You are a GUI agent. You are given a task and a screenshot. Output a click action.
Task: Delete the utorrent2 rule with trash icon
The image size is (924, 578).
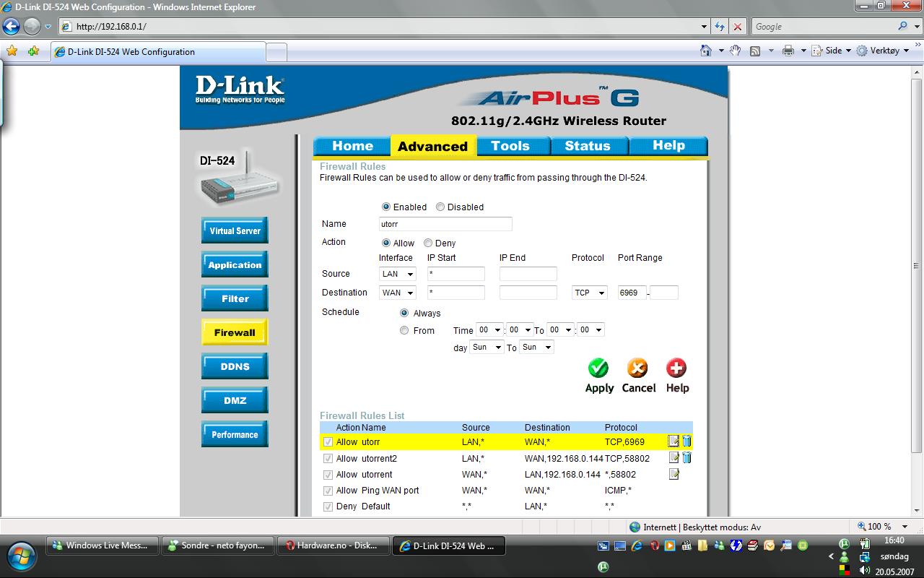coord(687,457)
